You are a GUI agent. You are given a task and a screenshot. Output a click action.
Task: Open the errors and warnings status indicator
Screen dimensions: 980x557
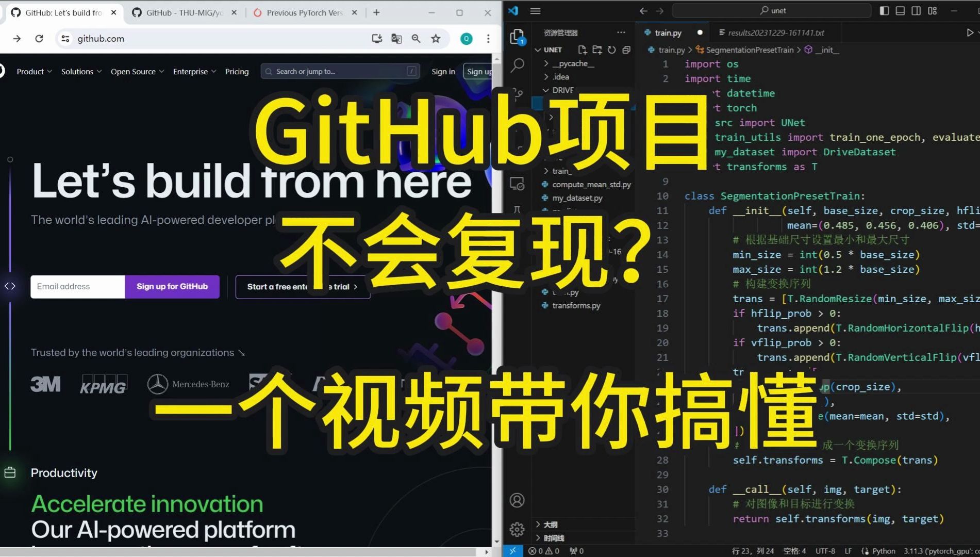(x=544, y=551)
